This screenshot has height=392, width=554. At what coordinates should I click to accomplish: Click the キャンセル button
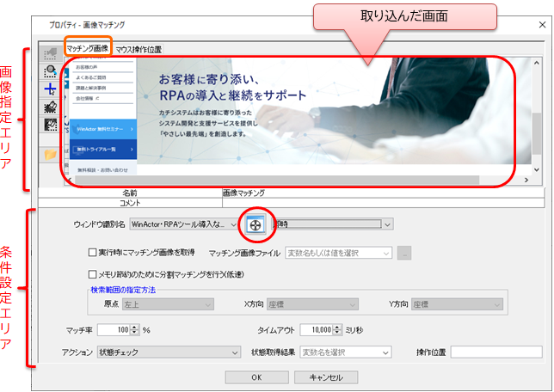pyautogui.click(x=326, y=377)
